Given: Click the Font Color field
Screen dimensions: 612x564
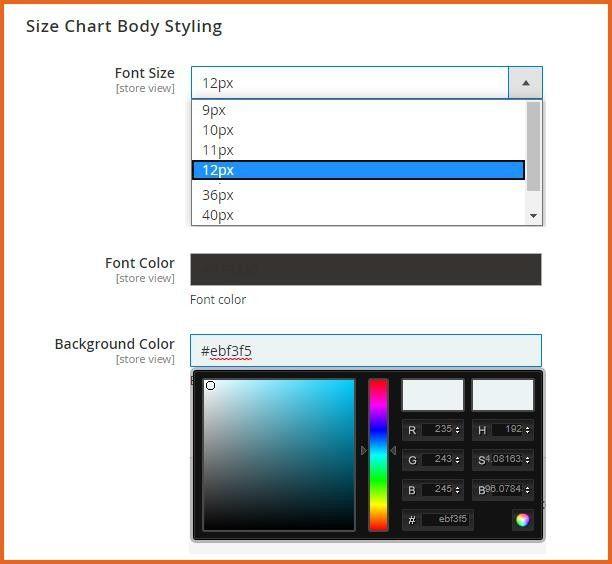Looking at the screenshot, I should pos(366,269).
